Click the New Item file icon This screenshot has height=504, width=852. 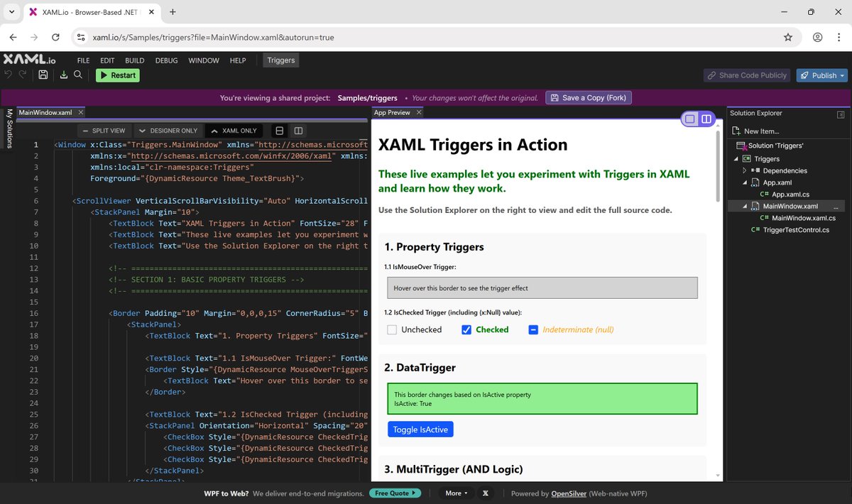pos(737,131)
